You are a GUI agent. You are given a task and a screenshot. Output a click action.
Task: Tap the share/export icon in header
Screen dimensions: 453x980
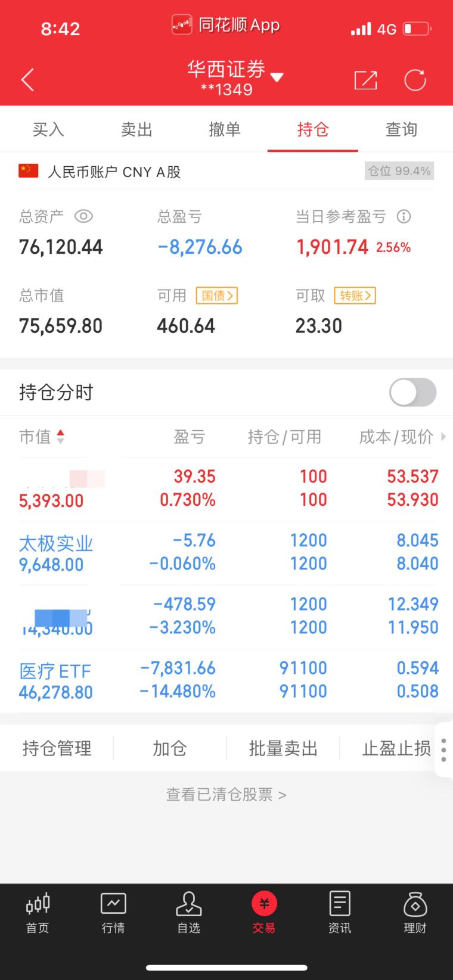(365, 80)
